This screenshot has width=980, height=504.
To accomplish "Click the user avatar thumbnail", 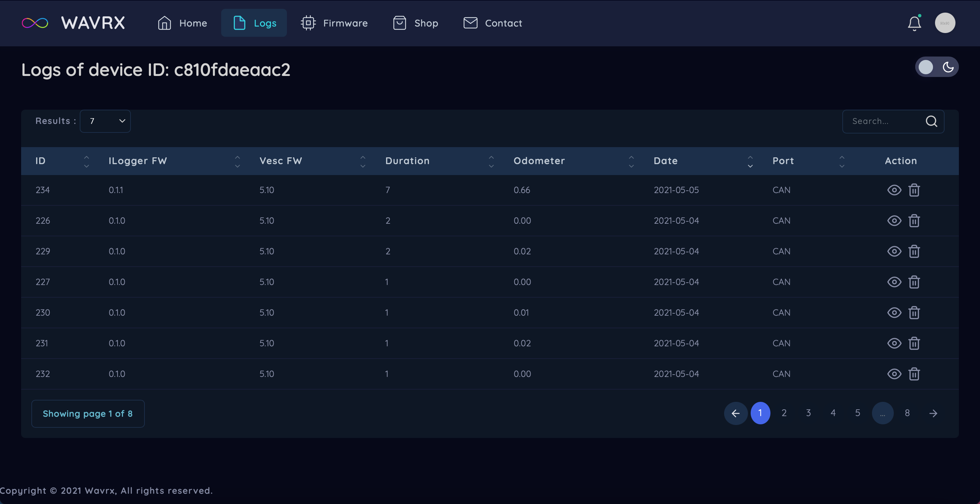I will [x=945, y=23].
